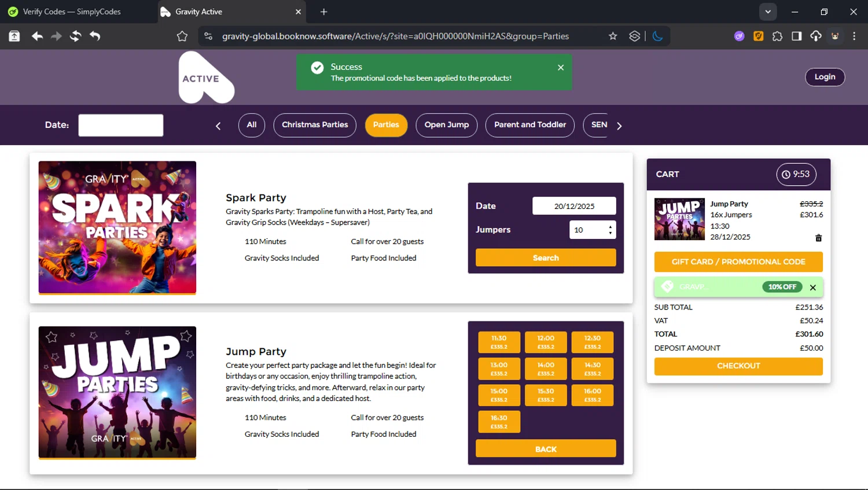Choose the 16:30 time slot
868x490 pixels.
tap(499, 422)
